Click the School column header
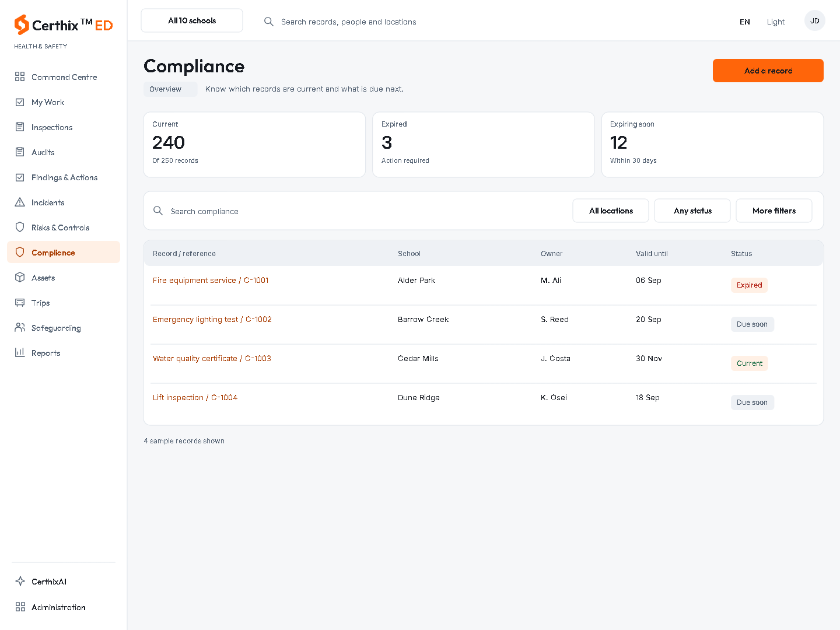The height and width of the screenshot is (630, 840). pos(409,254)
